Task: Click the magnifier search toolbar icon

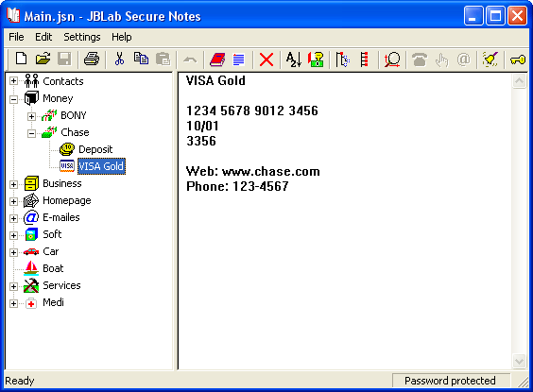Action: (x=392, y=60)
